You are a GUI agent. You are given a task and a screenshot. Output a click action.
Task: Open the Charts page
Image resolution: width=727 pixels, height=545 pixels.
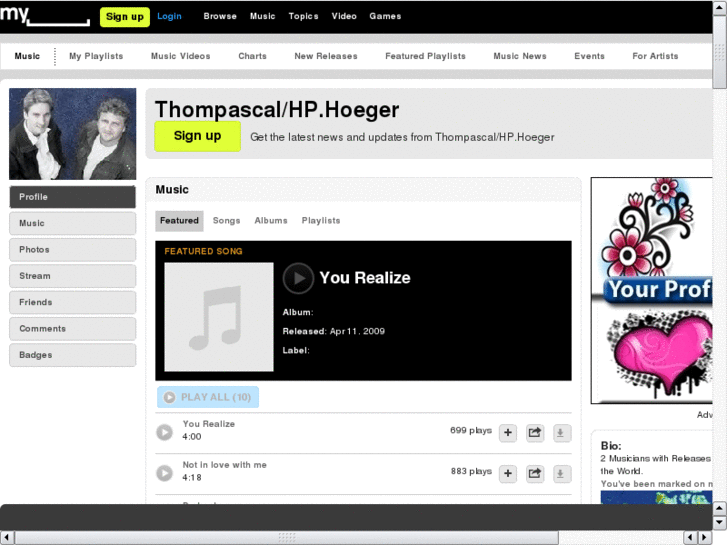pos(252,56)
